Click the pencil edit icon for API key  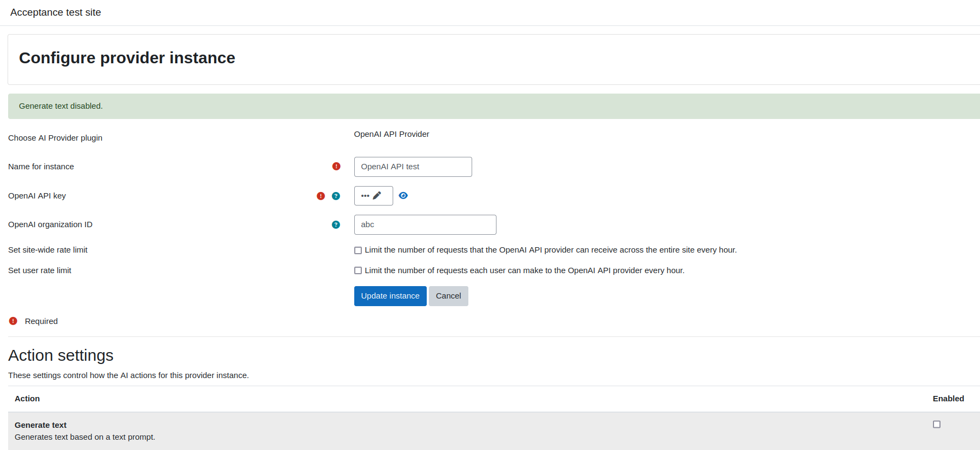coord(377,196)
